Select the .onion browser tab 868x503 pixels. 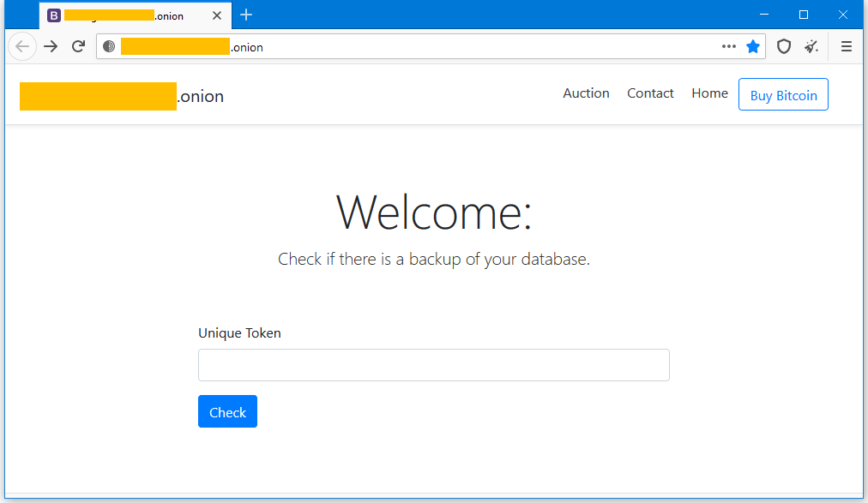tap(129, 15)
